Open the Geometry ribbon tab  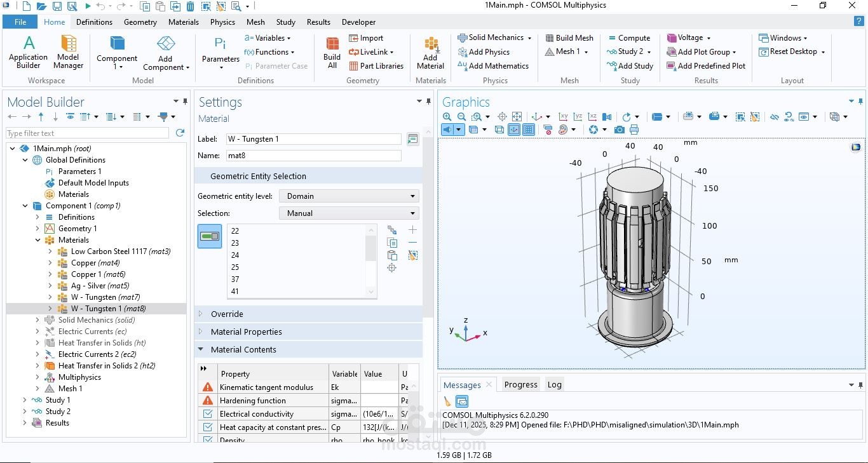(x=140, y=22)
